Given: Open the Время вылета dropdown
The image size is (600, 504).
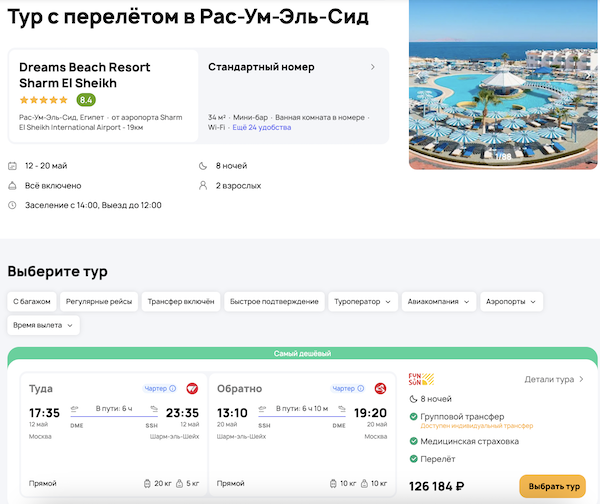Looking at the screenshot, I should [x=44, y=325].
